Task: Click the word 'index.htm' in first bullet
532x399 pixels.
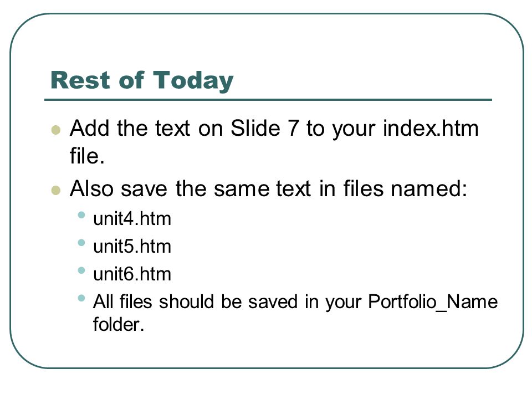Action: (x=431, y=128)
